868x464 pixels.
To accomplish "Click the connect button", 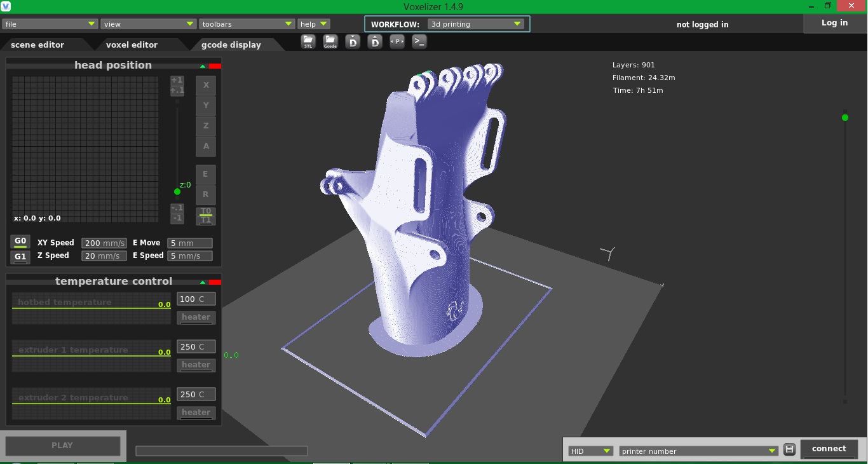I will coord(829,449).
